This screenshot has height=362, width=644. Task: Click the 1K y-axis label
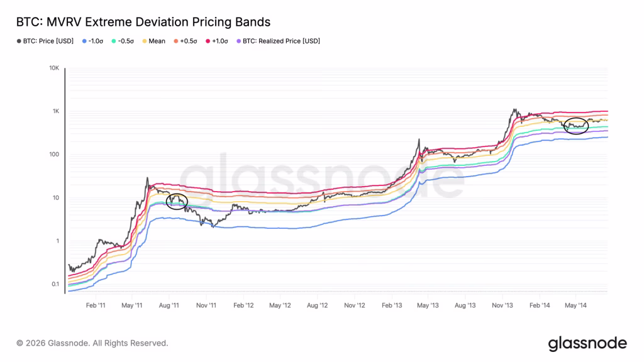click(55, 111)
